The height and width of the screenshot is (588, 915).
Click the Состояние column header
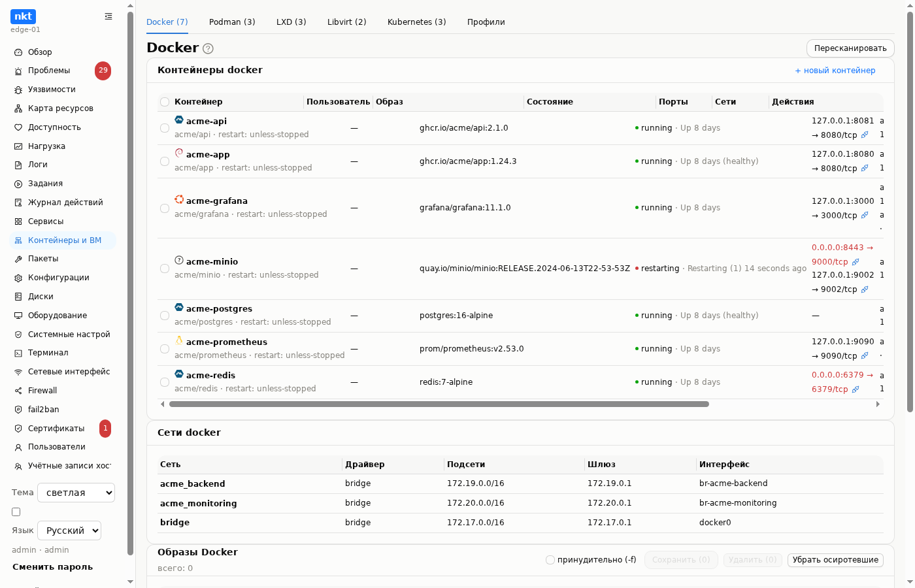click(550, 102)
